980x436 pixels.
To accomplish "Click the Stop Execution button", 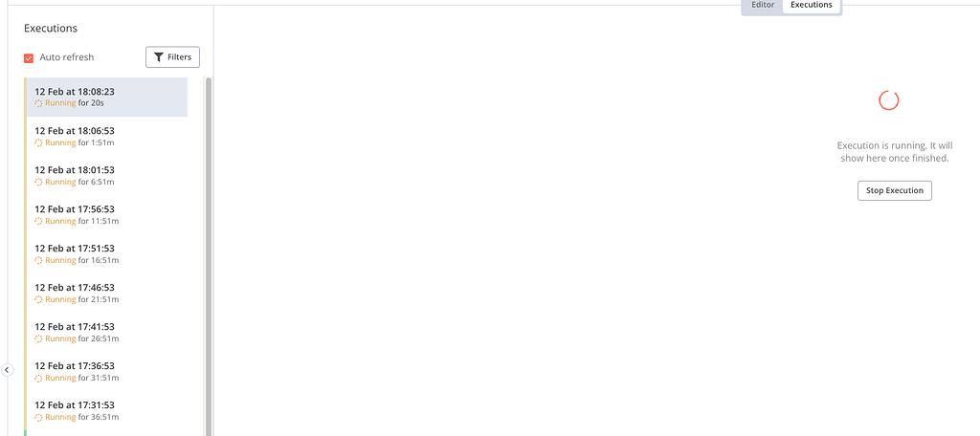I will tap(894, 191).
